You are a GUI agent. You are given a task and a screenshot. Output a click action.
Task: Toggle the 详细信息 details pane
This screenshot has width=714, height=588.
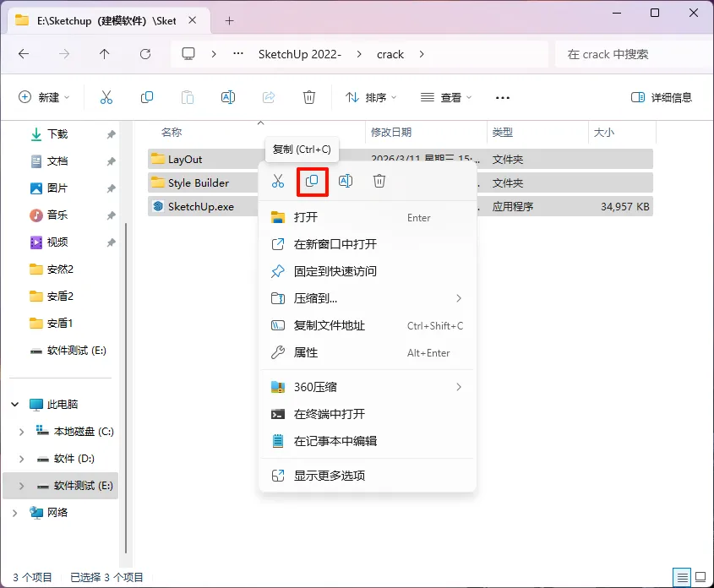pyautogui.click(x=661, y=97)
